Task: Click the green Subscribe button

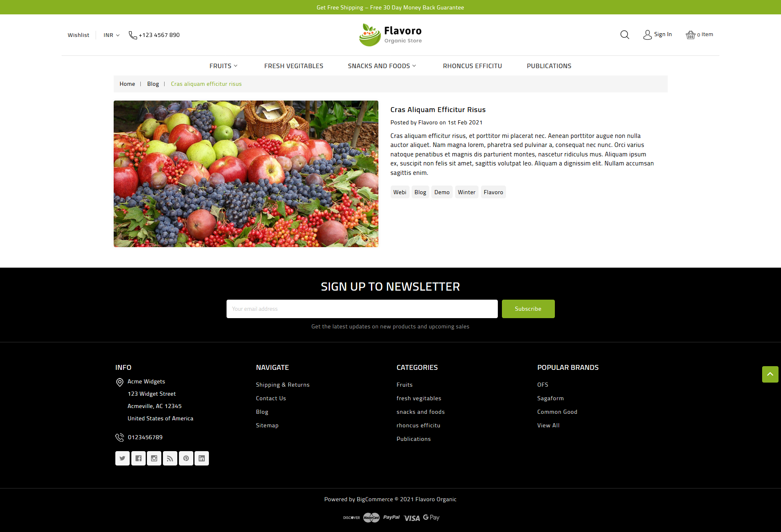Action: pos(528,309)
